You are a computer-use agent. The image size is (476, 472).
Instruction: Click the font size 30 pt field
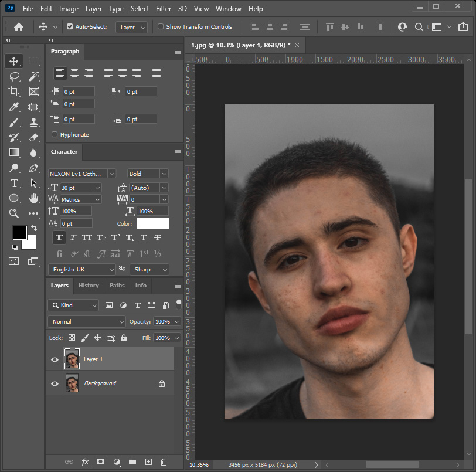click(x=76, y=188)
